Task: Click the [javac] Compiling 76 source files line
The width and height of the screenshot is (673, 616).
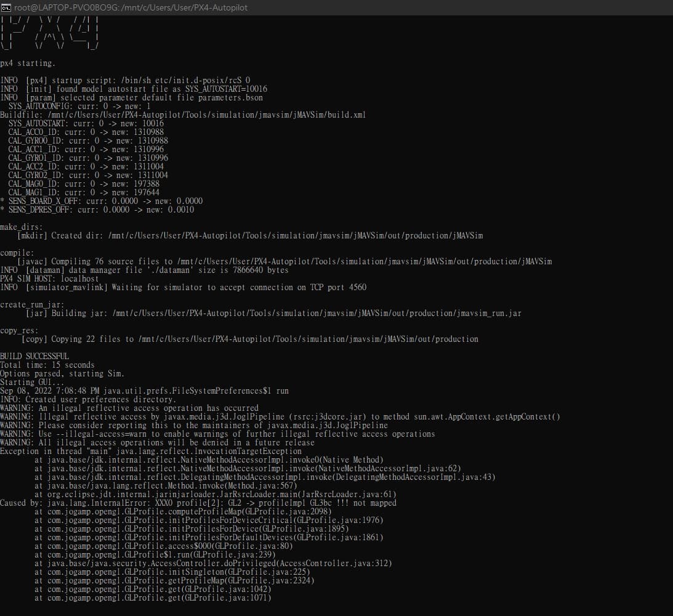Action: 284,261
